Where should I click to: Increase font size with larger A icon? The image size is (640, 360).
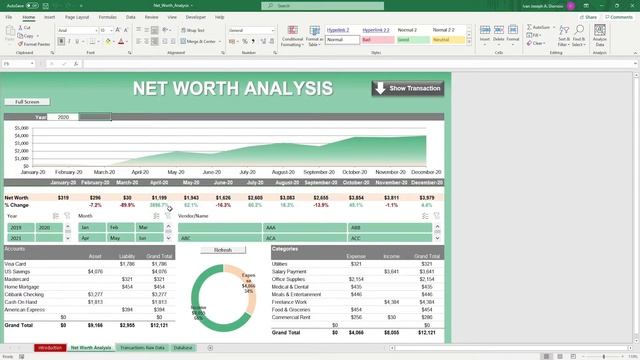(x=118, y=30)
